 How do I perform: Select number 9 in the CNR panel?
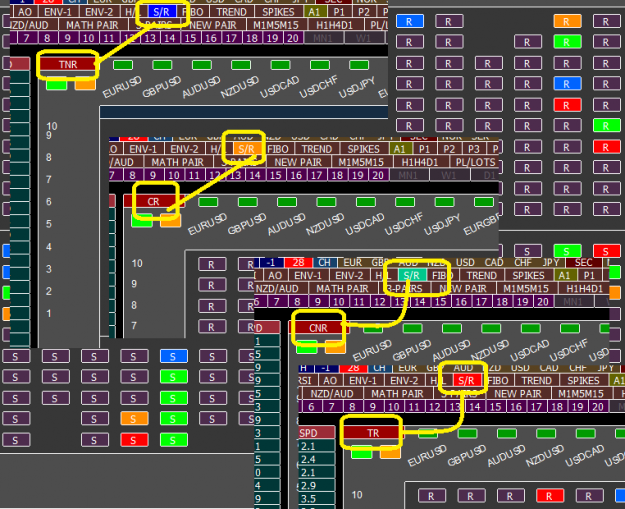[x=318, y=302]
